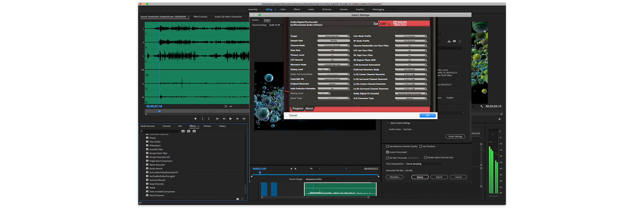Select the Phaser audio effect
Image resolution: width=644 pixels, height=209 pixels.
pos(153,138)
